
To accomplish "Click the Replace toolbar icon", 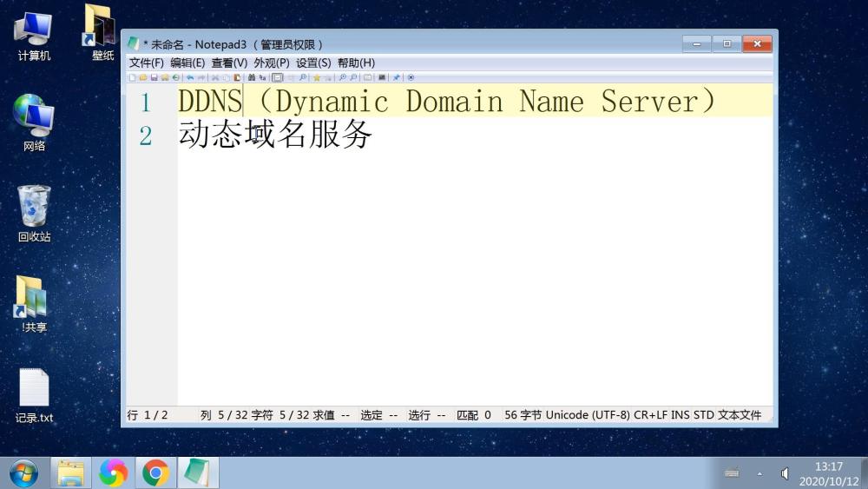I will click(262, 77).
